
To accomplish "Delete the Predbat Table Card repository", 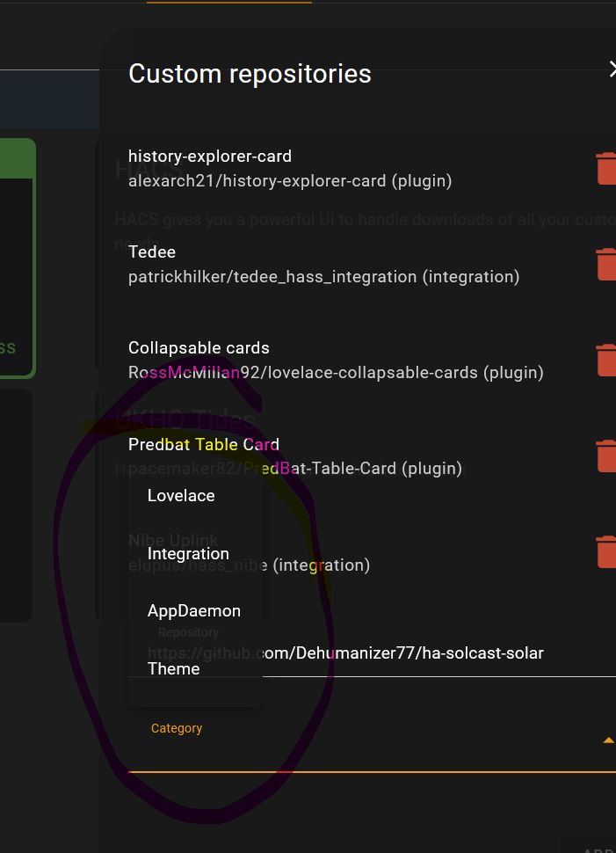I will click(x=606, y=456).
